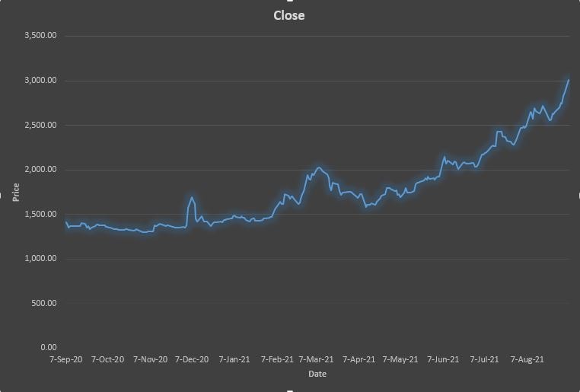Screen dimensions: 580x392
Task: Click the 7-Sep-20 date axis label
Action: pyautogui.click(x=65, y=359)
